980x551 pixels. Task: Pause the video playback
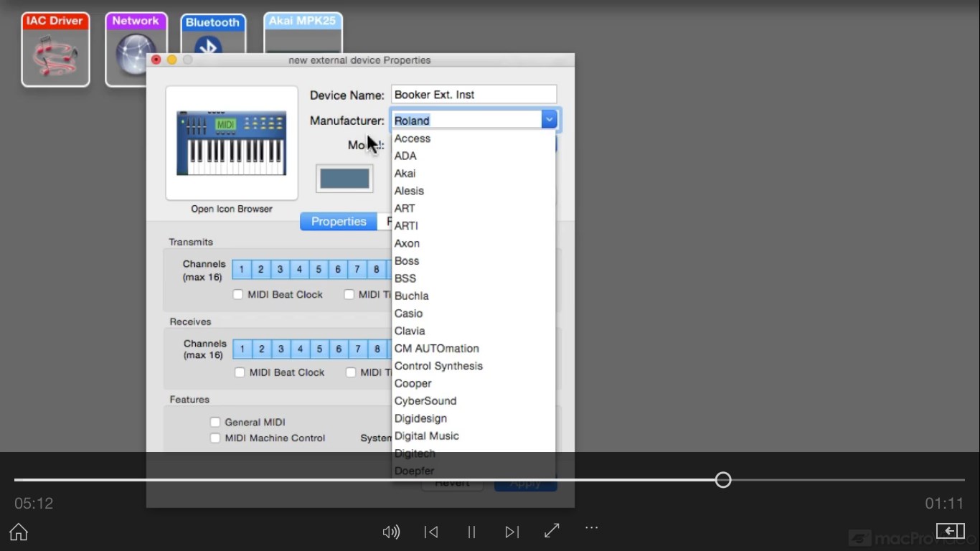pos(471,532)
